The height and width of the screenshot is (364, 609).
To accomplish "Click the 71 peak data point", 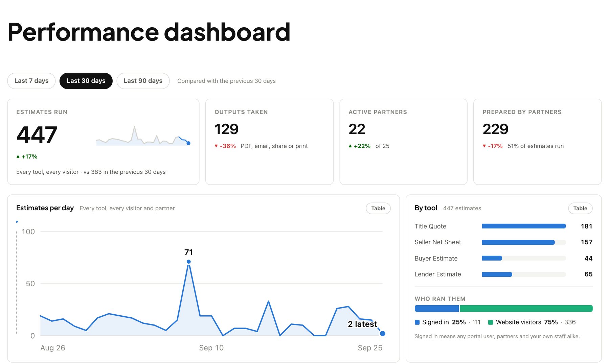I will click(189, 262).
